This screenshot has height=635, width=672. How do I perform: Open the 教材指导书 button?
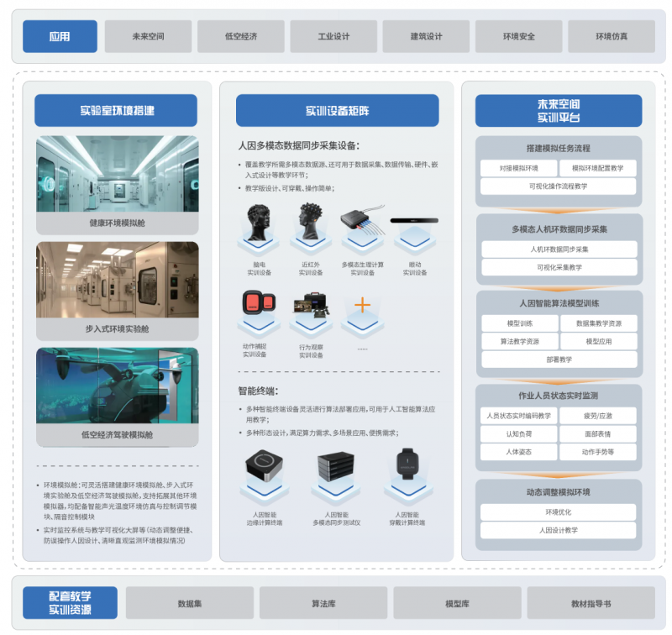pyautogui.click(x=591, y=603)
